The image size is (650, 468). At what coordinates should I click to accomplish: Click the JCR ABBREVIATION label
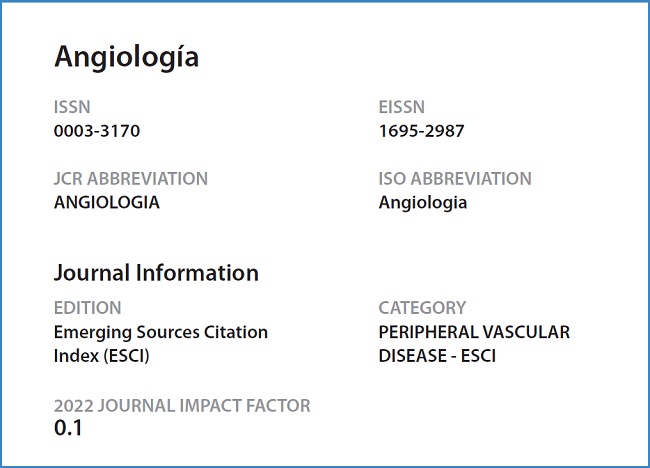point(131,179)
